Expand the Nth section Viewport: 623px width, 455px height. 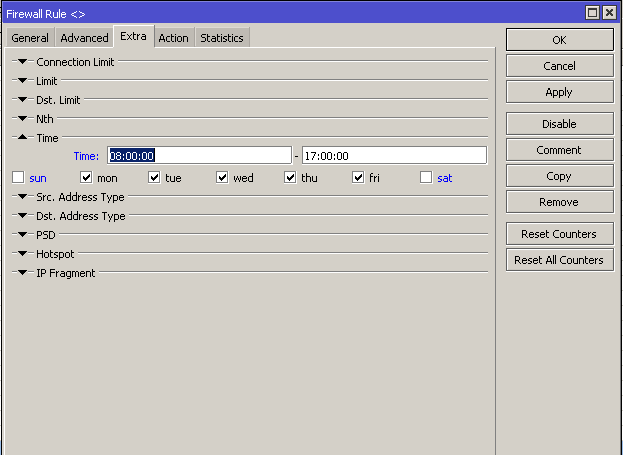23,118
